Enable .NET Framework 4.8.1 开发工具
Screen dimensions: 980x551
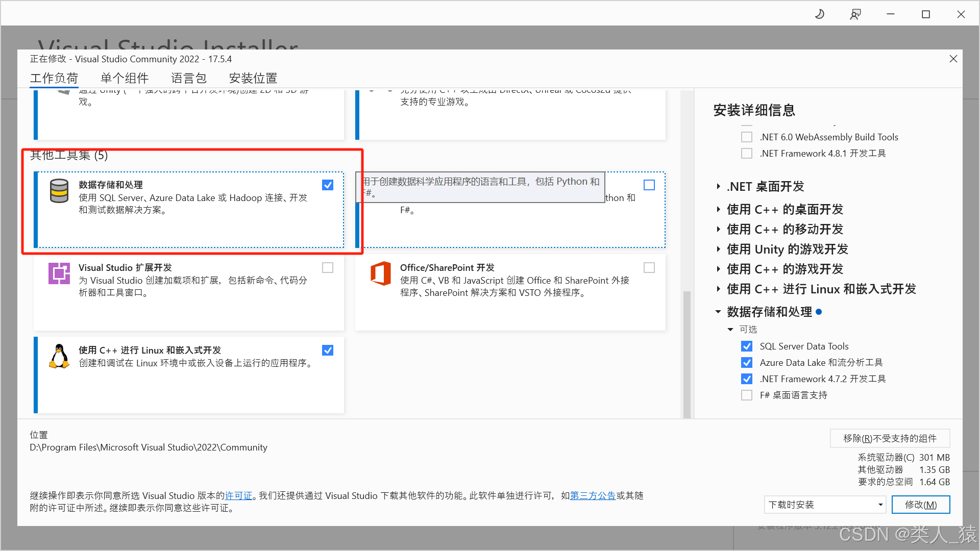tap(747, 154)
